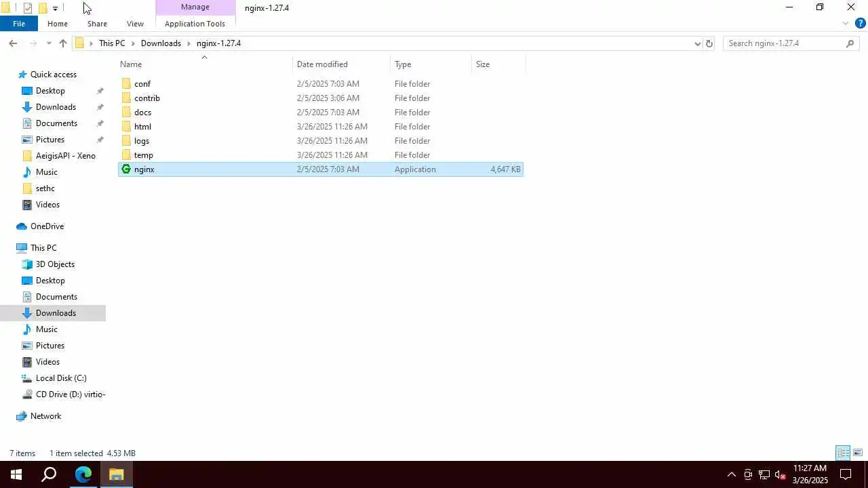Expand root breadcrumb chevron after folder icon
868x488 pixels.
pyautogui.click(x=91, y=43)
